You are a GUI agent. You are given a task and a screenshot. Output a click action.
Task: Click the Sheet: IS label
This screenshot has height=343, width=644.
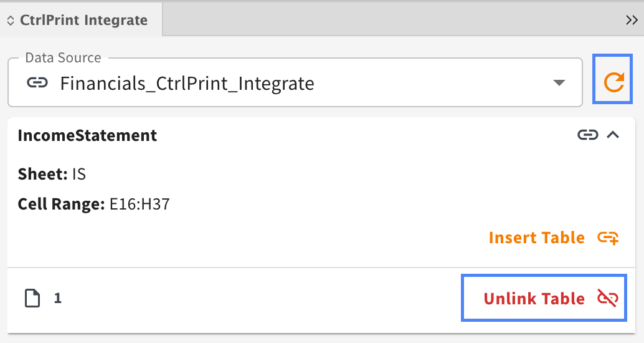pyautogui.click(x=52, y=174)
